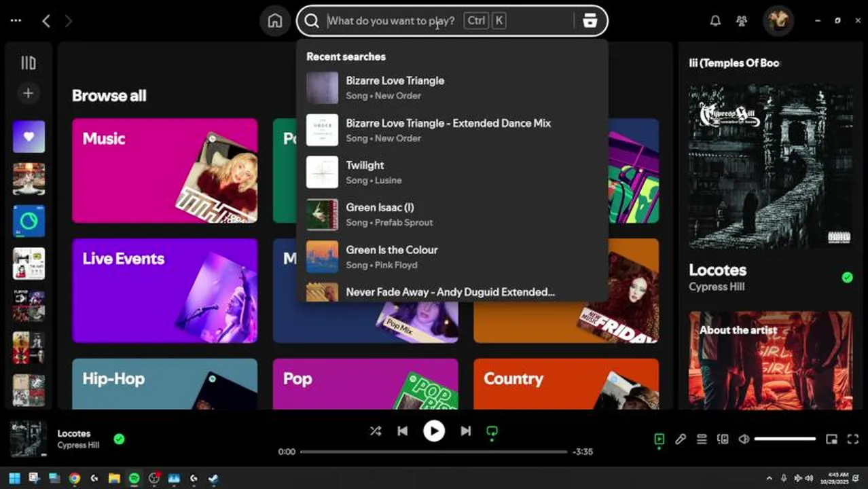868x489 pixels.
Task: Toggle remaining time display -3:35
Action: click(x=583, y=452)
